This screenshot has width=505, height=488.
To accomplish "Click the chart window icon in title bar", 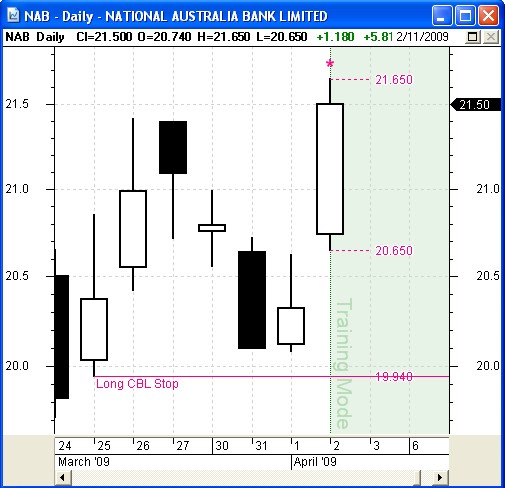I will point(13,15).
